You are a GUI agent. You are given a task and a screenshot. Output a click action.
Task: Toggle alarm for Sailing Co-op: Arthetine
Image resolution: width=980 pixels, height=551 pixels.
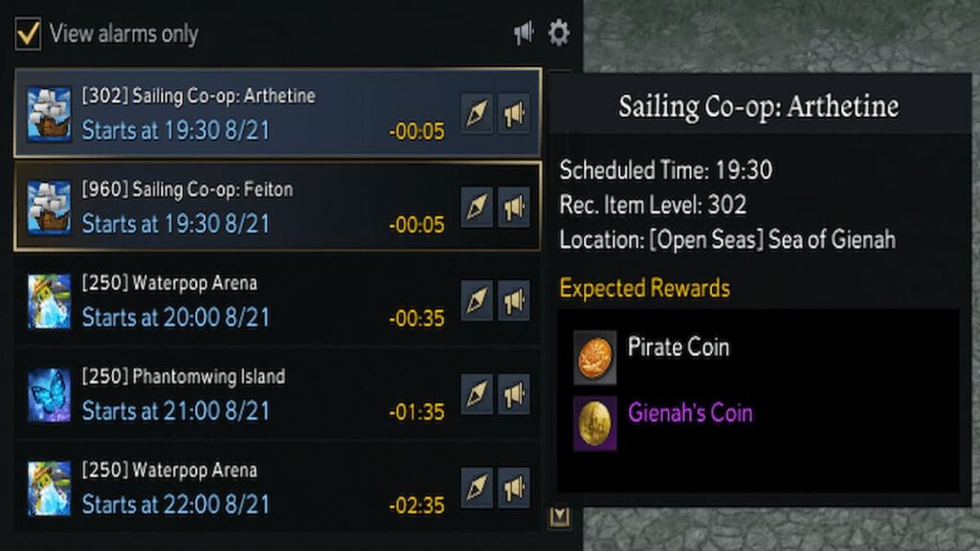[x=514, y=115]
